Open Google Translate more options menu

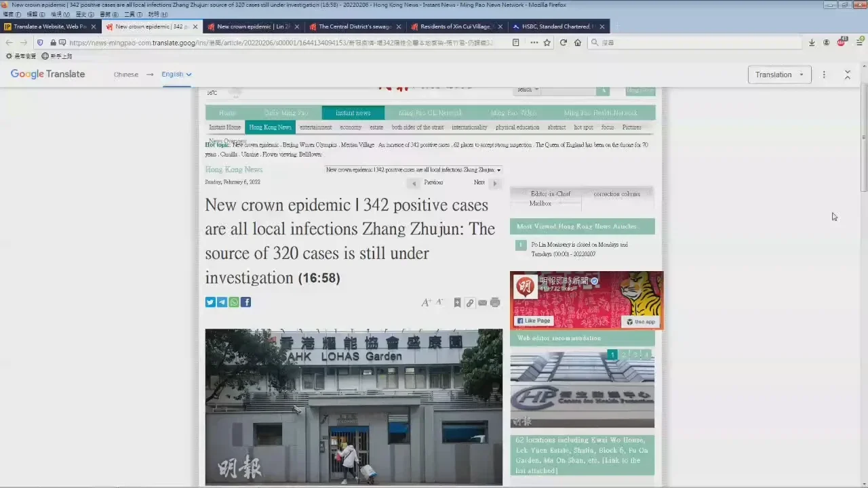pos(824,75)
